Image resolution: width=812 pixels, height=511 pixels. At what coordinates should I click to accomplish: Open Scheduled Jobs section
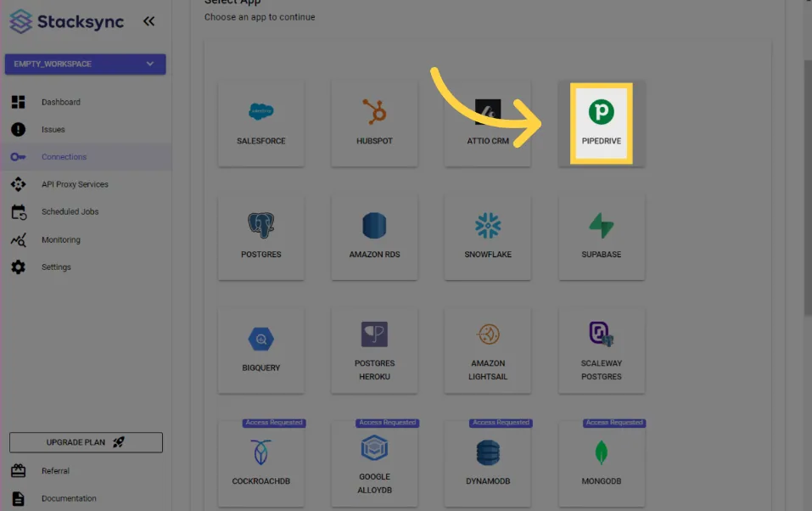tap(70, 211)
